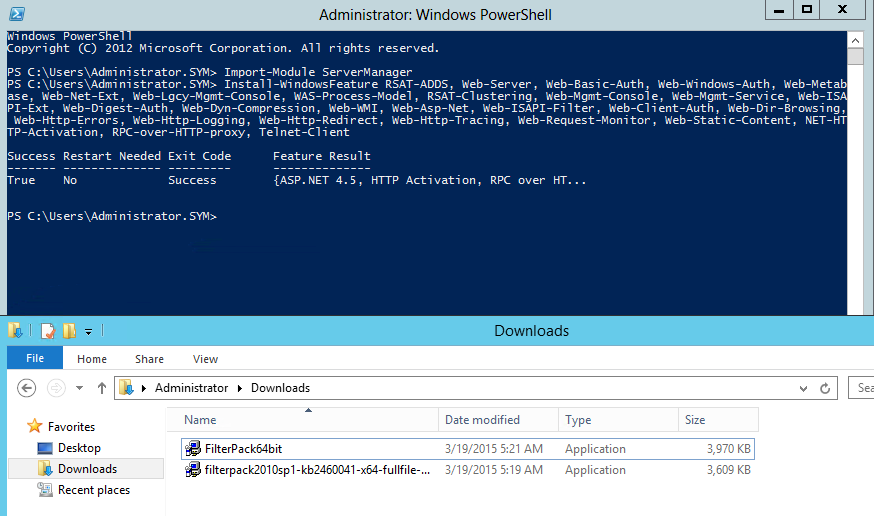Switch to the Share ribbon tab
Viewport: 874px width, 516px height.
(x=149, y=359)
